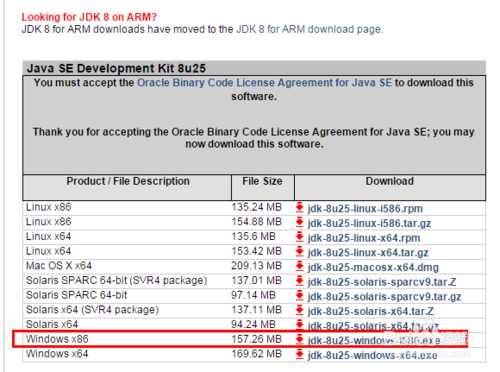The image size is (500, 372).
Task: Click the 97.14 MB file size value
Action: pos(254,295)
